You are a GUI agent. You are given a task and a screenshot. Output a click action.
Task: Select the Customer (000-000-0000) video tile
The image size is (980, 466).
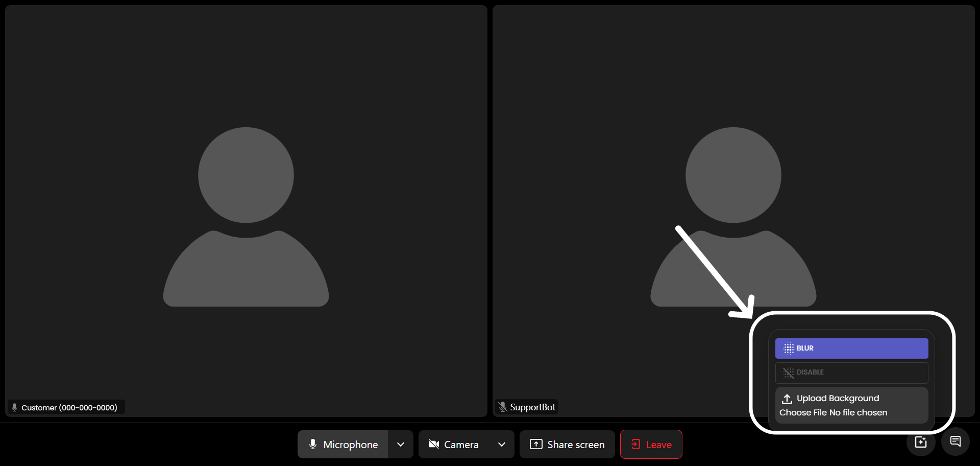pos(246,211)
